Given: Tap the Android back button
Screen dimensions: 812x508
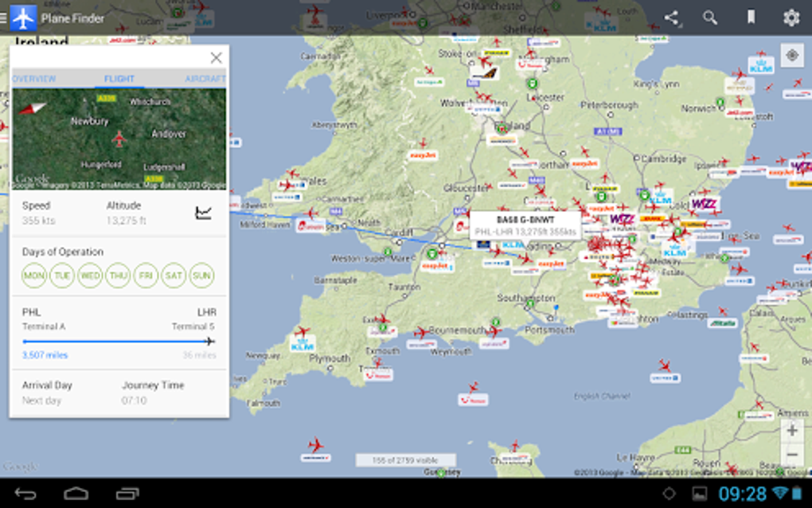Looking at the screenshot, I should [25, 494].
